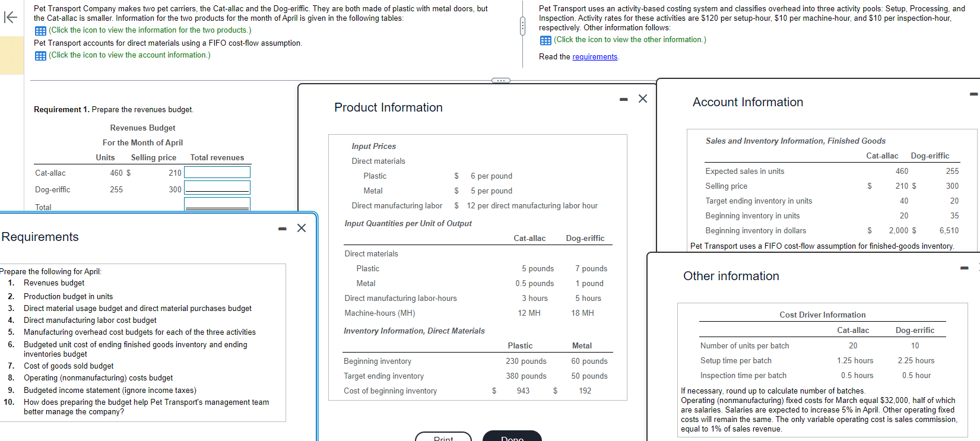Click '1.25 hours' setup time cell
The image size is (980, 441).
[855, 360]
